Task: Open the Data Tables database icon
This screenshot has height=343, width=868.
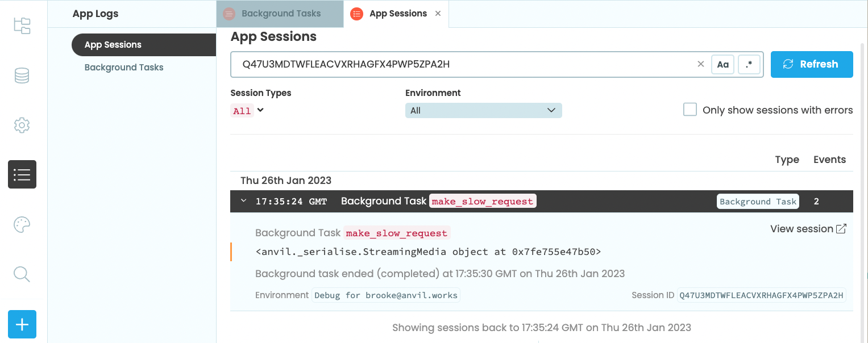Action: click(22, 76)
